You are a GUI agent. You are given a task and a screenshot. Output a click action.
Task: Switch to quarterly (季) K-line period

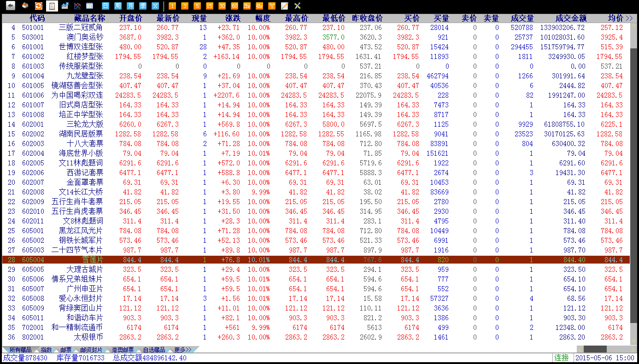[143, 6]
